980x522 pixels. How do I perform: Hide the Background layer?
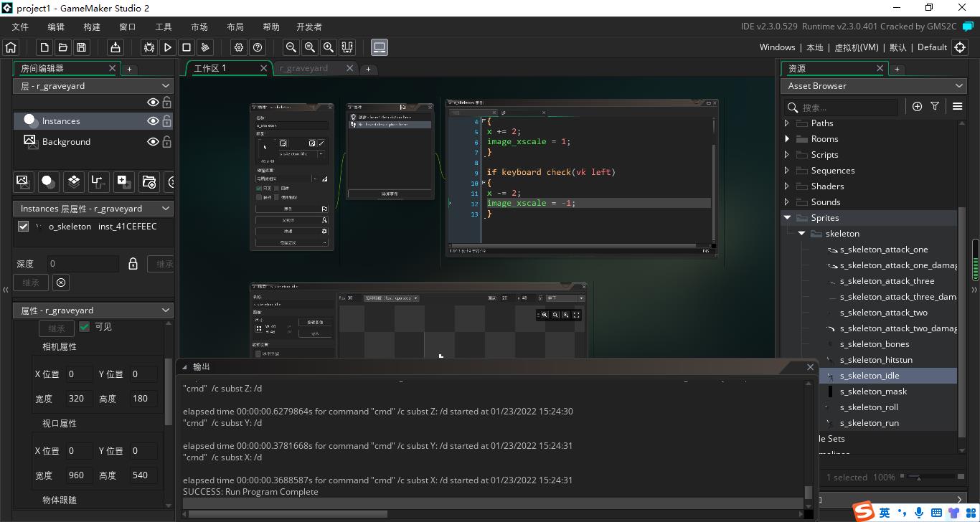coord(153,142)
